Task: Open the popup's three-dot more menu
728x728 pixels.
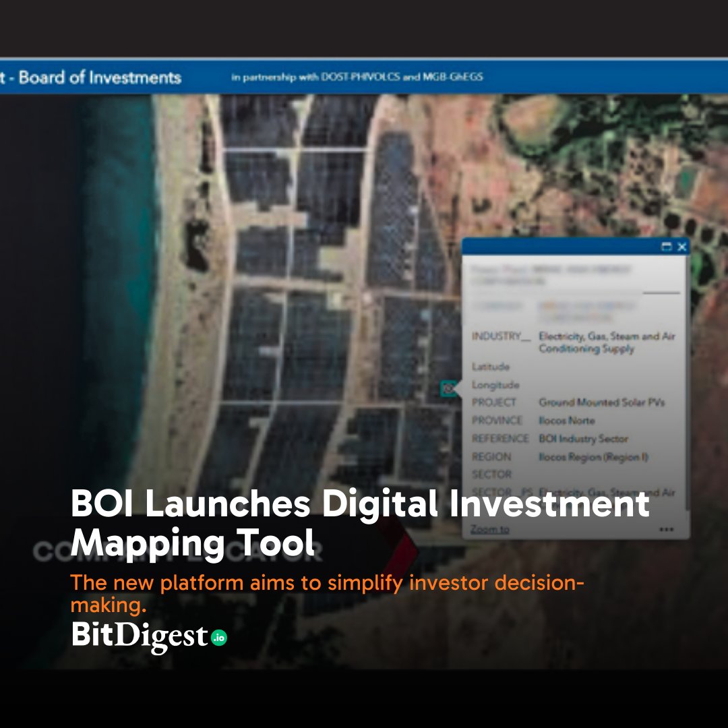Action: 666,529
